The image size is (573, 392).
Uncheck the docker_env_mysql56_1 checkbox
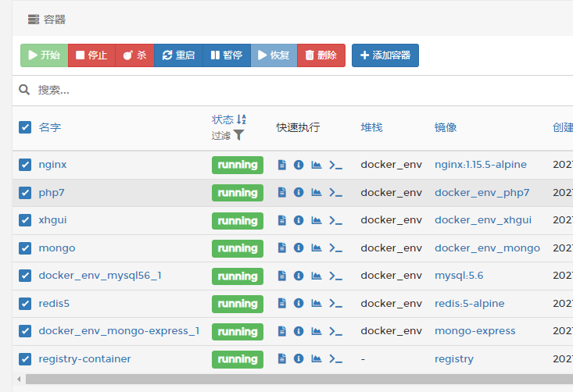coord(25,276)
